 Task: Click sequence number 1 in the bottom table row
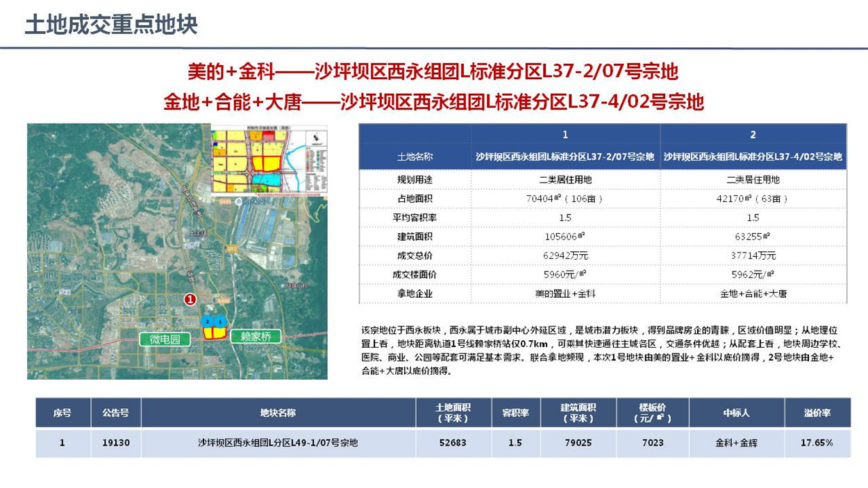pyautogui.click(x=62, y=442)
